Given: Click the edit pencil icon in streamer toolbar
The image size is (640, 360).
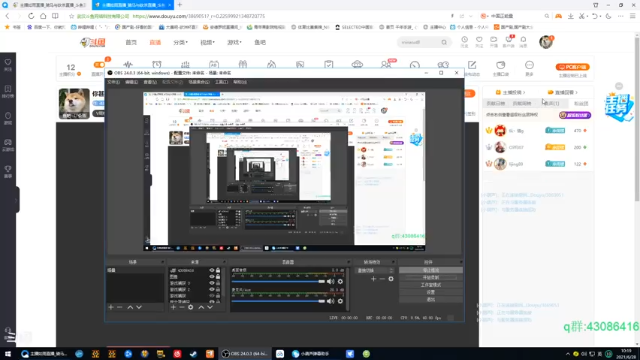Looking at the screenshot, I should [x=472, y=65].
